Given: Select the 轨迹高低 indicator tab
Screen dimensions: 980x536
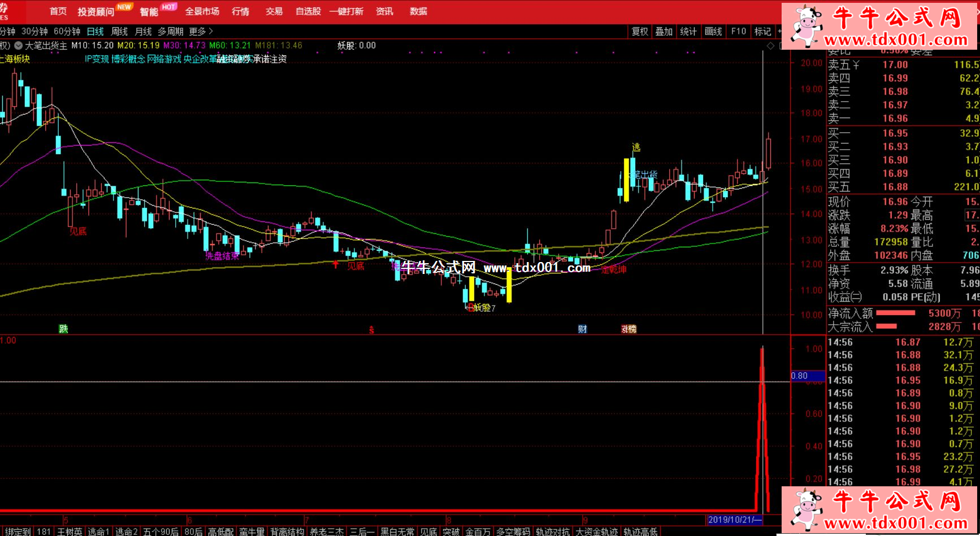Looking at the screenshot, I should [640, 531].
